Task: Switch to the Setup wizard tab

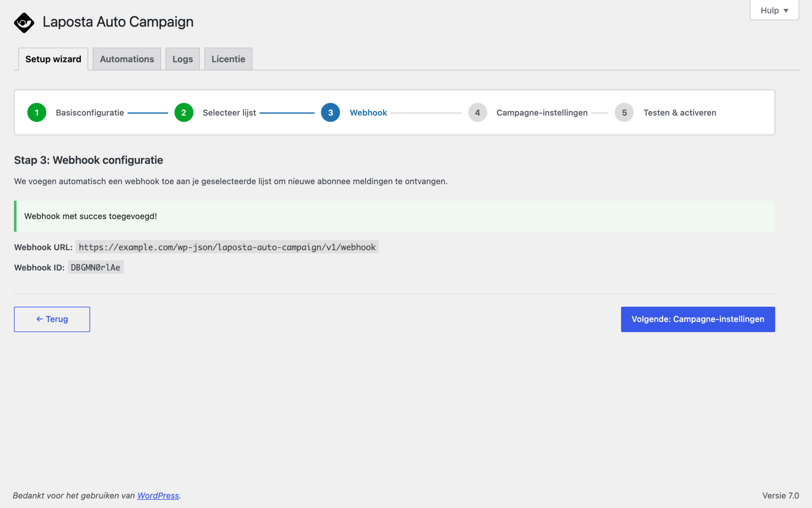Action: point(53,59)
